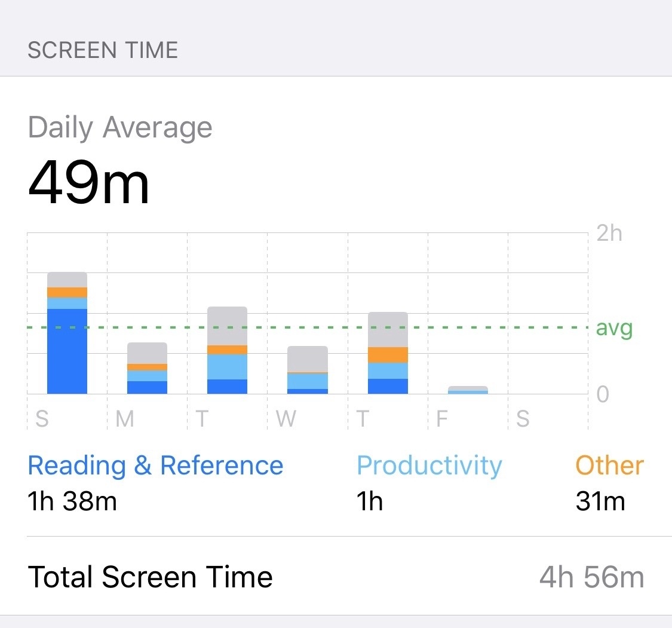This screenshot has height=628, width=672.
Task: Select Monday's screen time bar
Action: [x=147, y=368]
